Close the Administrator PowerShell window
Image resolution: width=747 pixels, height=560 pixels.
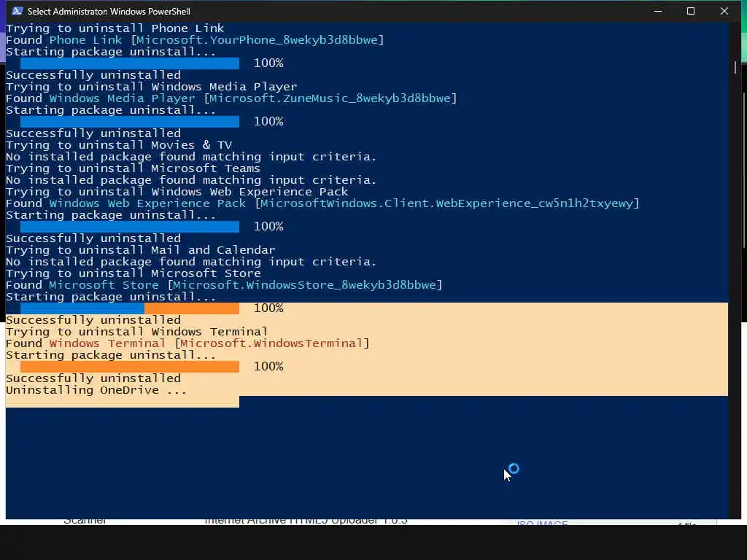tap(724, 11)
